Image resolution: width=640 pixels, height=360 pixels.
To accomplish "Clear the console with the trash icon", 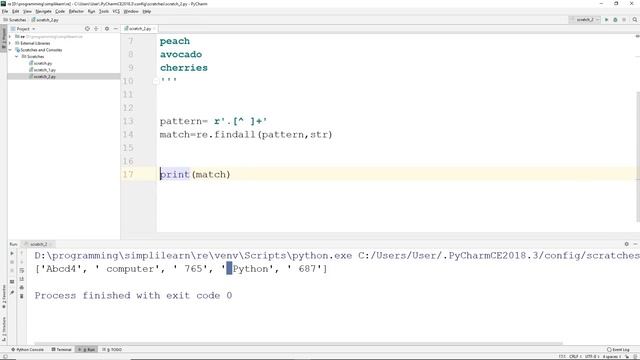I will (22, 296).
